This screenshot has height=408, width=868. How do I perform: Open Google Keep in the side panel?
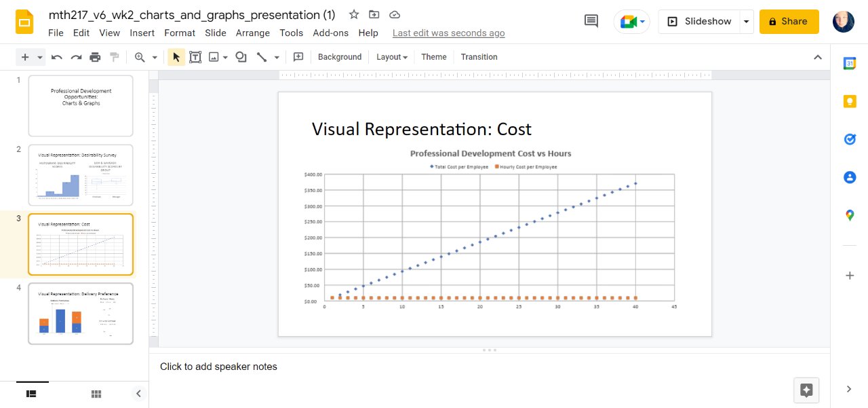(x=850, y=101)
